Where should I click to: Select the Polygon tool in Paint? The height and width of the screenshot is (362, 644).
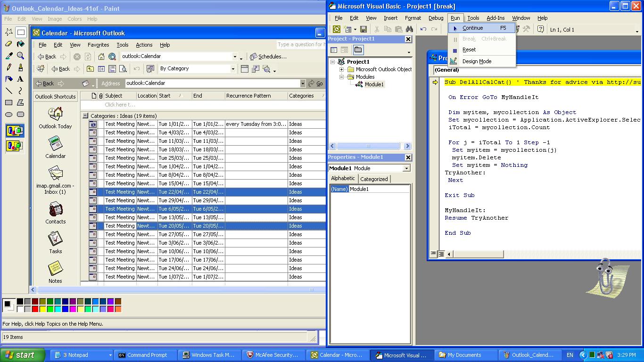(x=21, y=103)
